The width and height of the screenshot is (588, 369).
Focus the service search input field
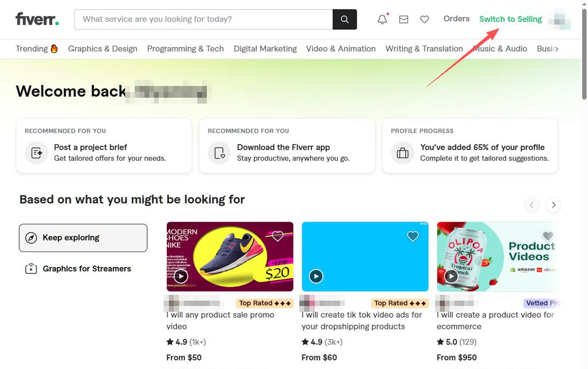pyautogui.click(x=204, y=19)
